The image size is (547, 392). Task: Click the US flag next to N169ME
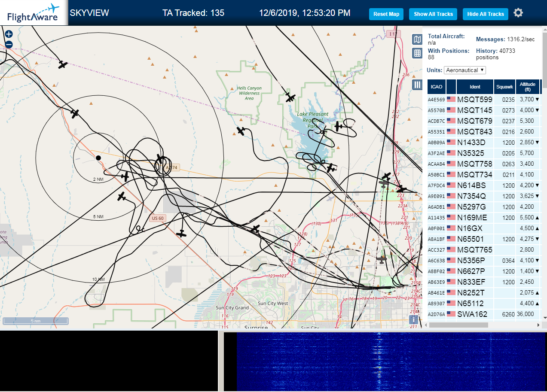click(451, 218)
